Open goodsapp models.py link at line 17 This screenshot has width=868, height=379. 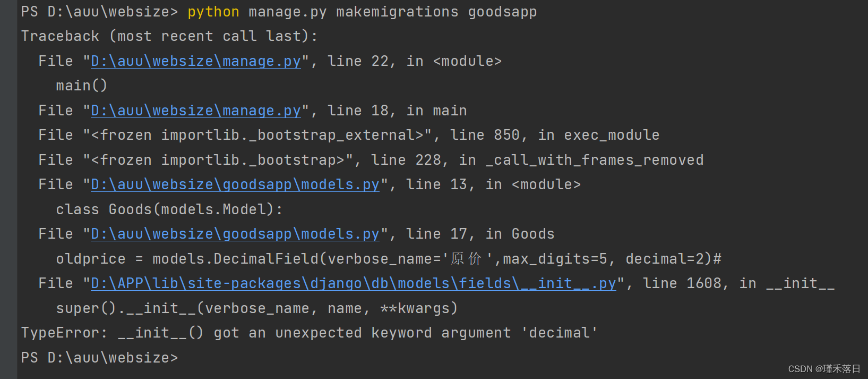(x=235, y=234)
